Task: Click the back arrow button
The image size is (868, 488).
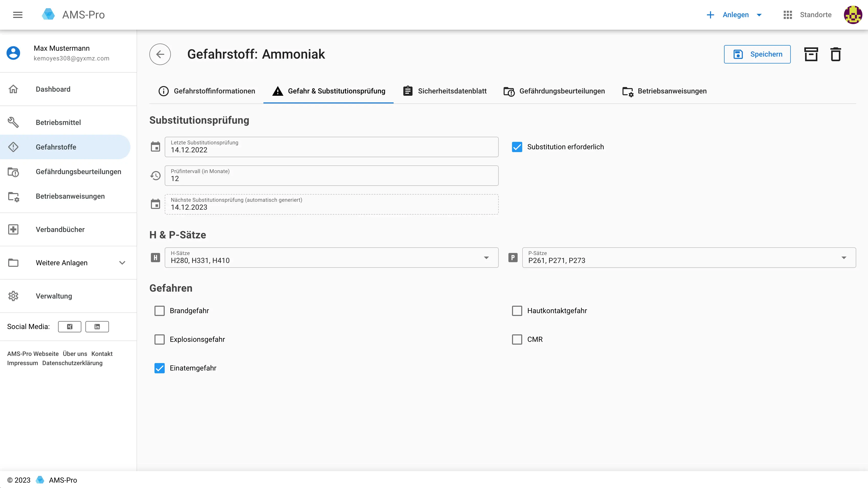Action: coord(160,54)
